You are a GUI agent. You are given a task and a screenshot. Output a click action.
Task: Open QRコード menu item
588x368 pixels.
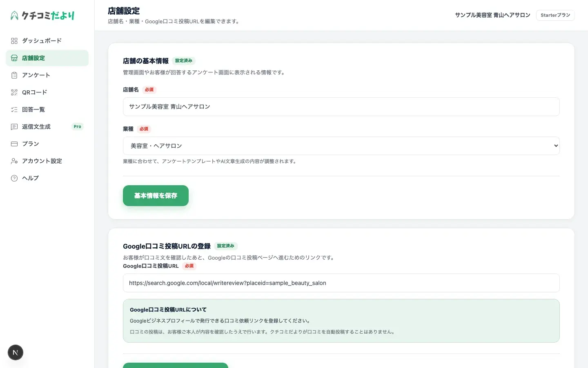(47, 92)
